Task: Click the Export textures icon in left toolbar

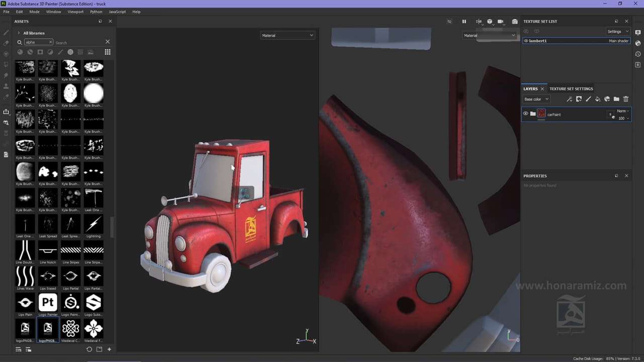Action: tap(6, 112)
